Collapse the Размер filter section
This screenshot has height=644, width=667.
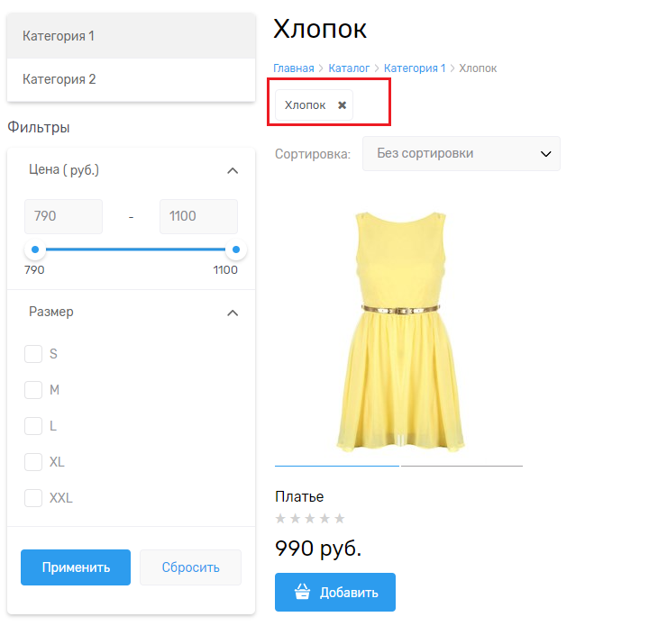[232, 313]
